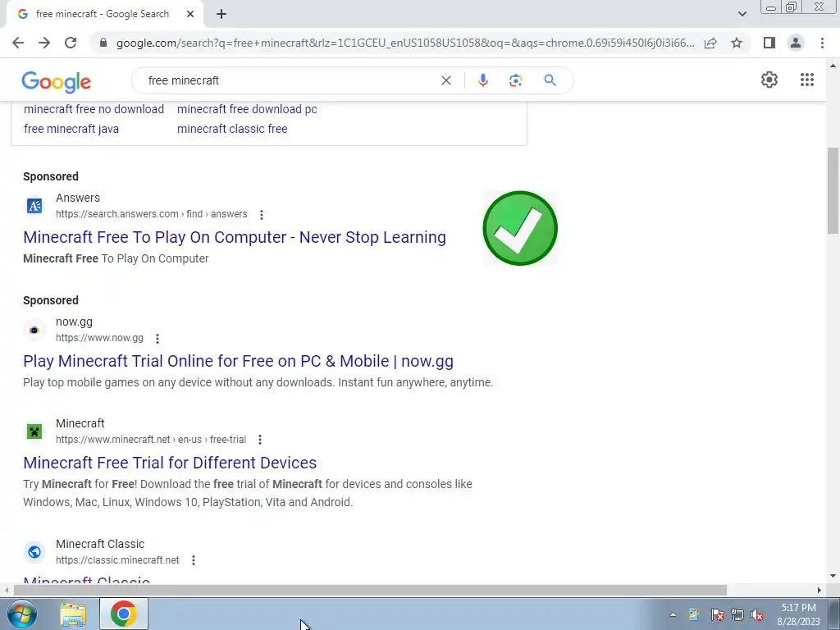Viewport: 840px width, 630px height.
Task: Click the address bar URL
Action: 405,43
